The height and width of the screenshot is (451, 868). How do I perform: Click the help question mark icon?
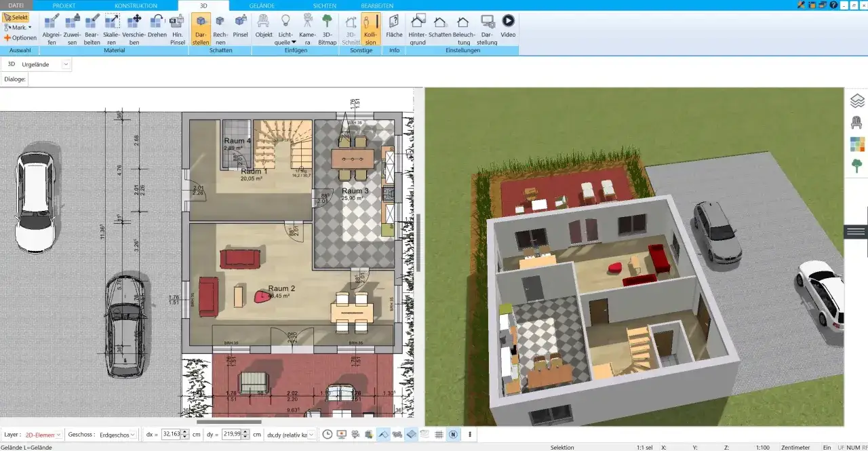(833, 5)
